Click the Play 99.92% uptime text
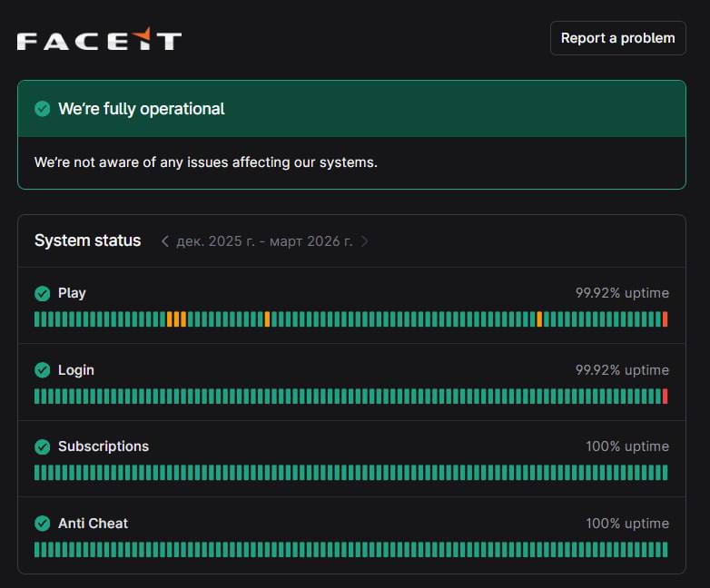This screenshot has width=710, height=588. [622, 293]
